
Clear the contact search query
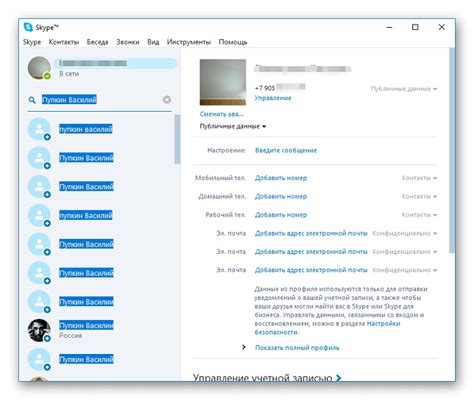coord(167,99)
